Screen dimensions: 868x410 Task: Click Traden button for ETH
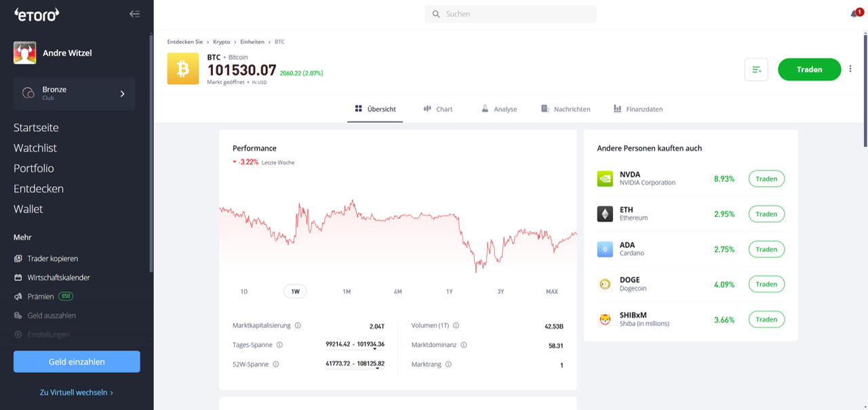tap(766, 214)
